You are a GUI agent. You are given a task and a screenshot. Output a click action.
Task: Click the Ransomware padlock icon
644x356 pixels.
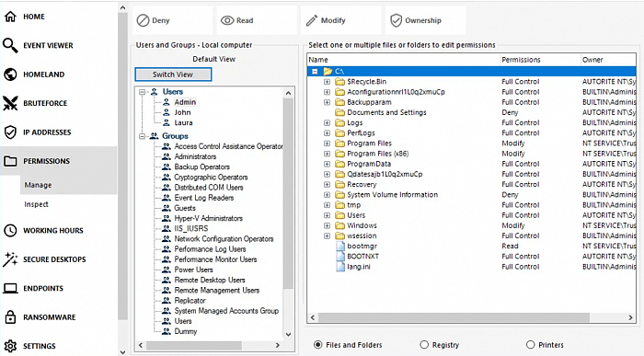pyautogui.click(x=10, y=317)
